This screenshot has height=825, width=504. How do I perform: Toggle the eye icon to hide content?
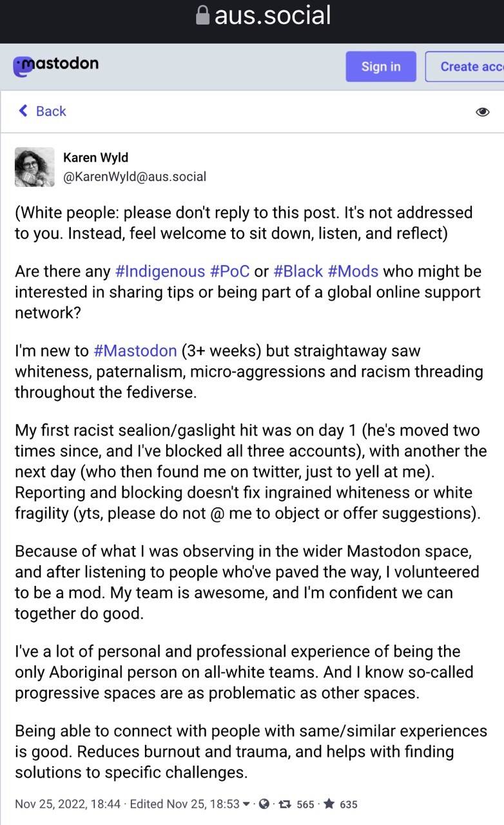pyautogui.click(x=482, y=112)
